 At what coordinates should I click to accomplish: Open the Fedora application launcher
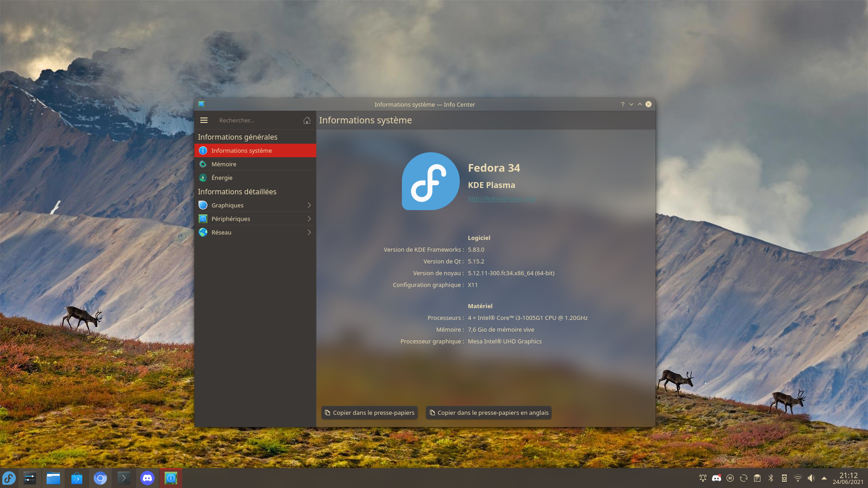(x=9, y=478)
